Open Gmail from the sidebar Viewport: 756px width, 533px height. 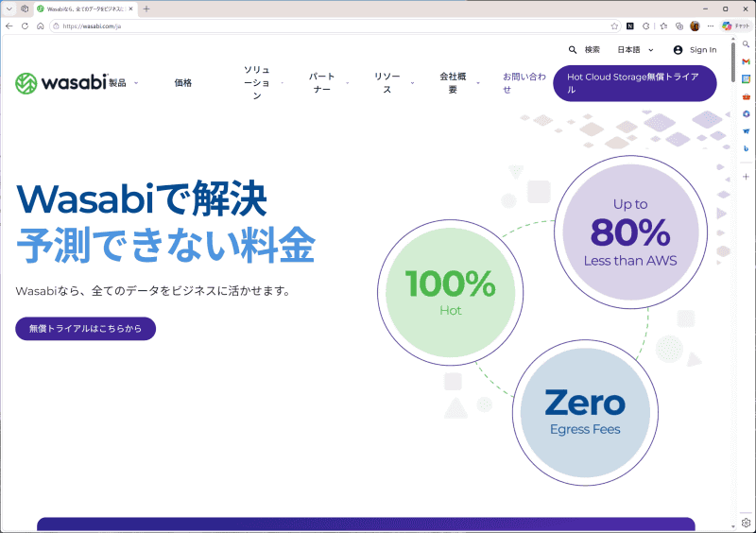pyautogui.click(x=746, y=61)
